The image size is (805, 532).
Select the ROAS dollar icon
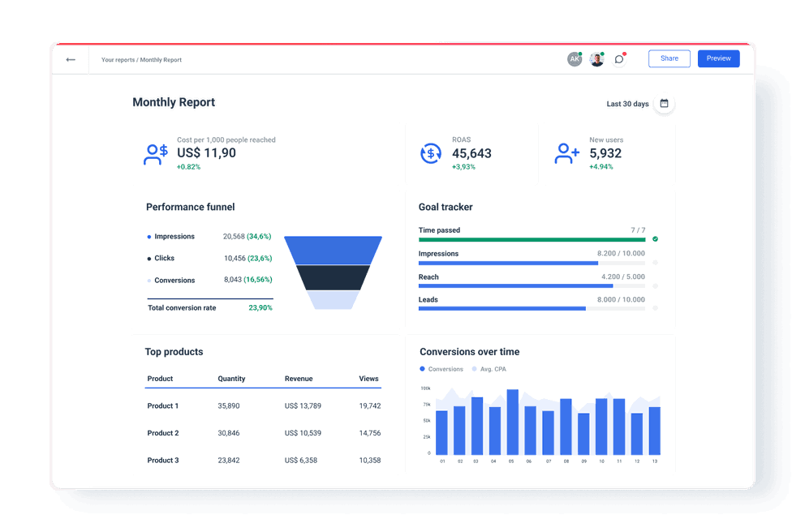click(x=431, y=152)
